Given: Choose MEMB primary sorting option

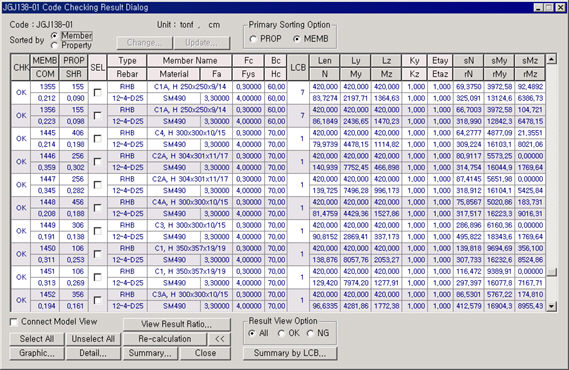Looking at the screenshot, I should point(297,39).
